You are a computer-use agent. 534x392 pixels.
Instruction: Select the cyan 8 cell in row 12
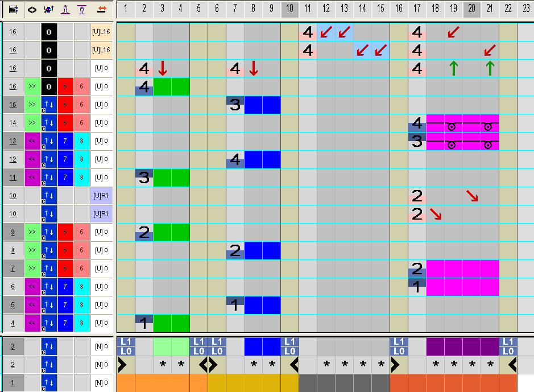tap(82, 160)
